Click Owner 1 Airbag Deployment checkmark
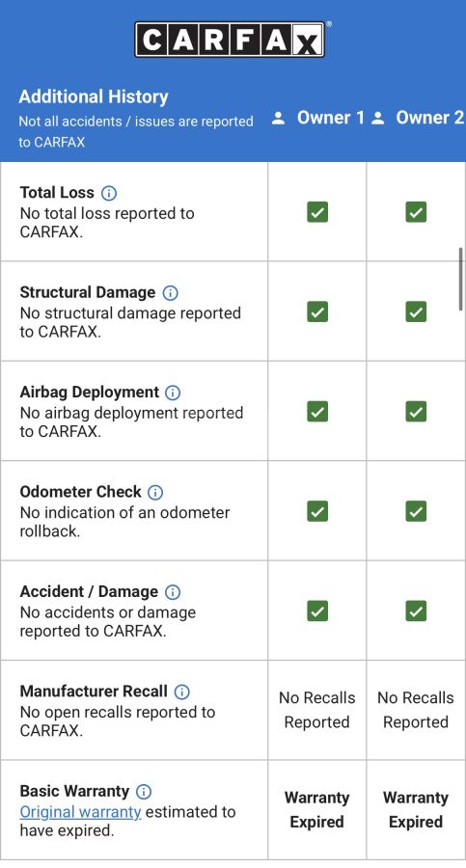This screenshot has height=868, width=466. [x=317, y=411]
